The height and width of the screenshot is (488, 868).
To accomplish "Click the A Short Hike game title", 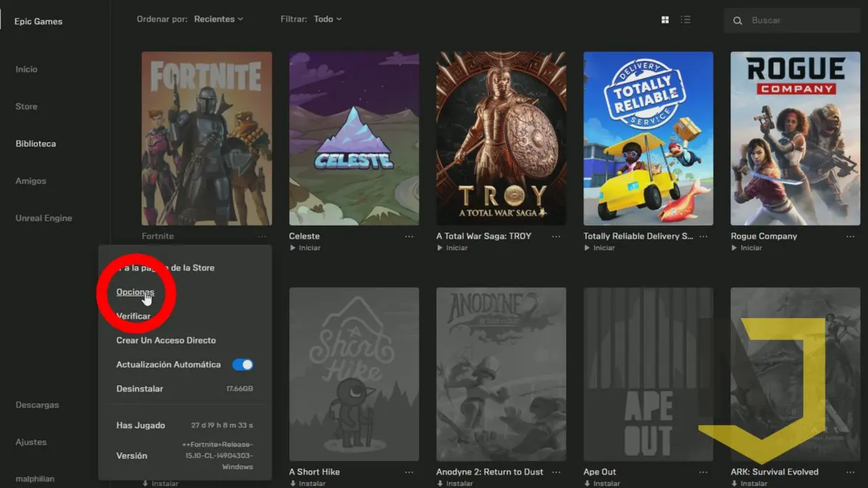I will [314, 472].
